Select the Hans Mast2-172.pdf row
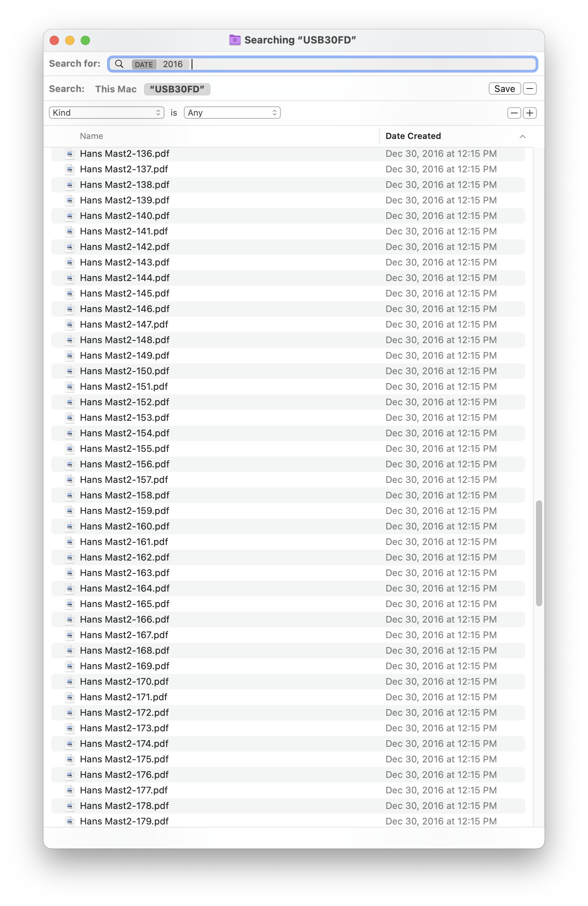 point(288,713)
